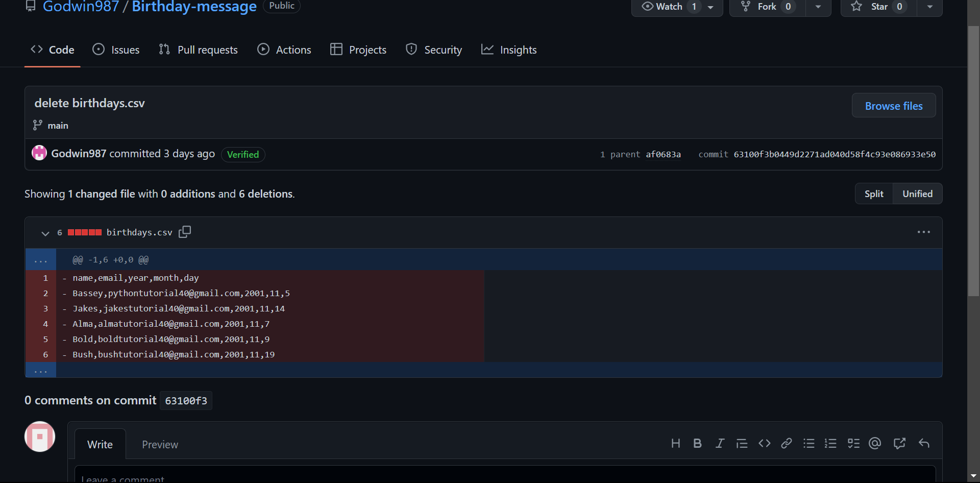
Task: Copy the birthdays.csv file path
Action: click(x=184, y=232)
